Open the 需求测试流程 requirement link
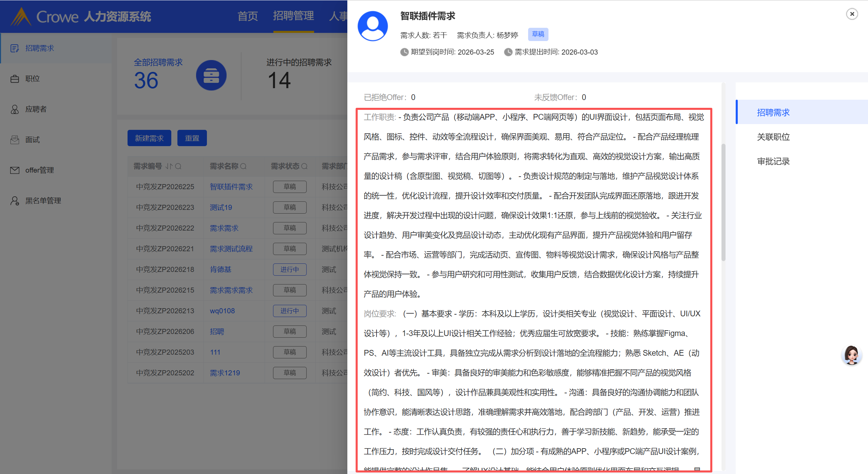868x474 pixels. [x=231, y=249]
